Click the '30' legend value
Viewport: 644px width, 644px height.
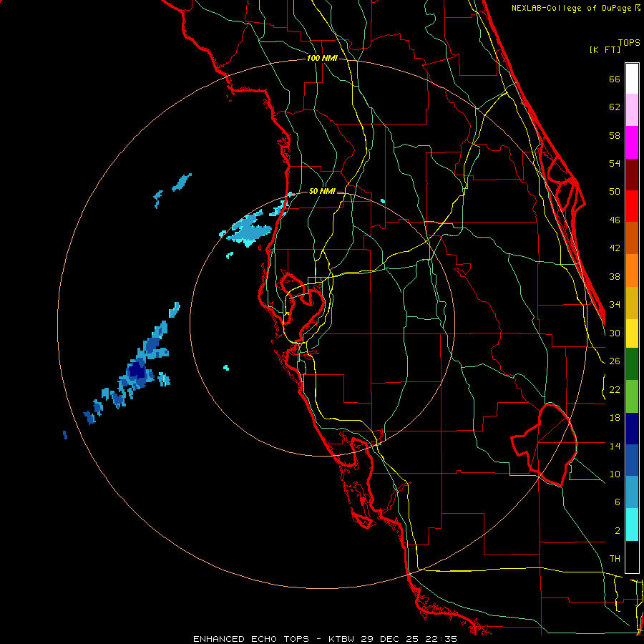click(615, 333)
